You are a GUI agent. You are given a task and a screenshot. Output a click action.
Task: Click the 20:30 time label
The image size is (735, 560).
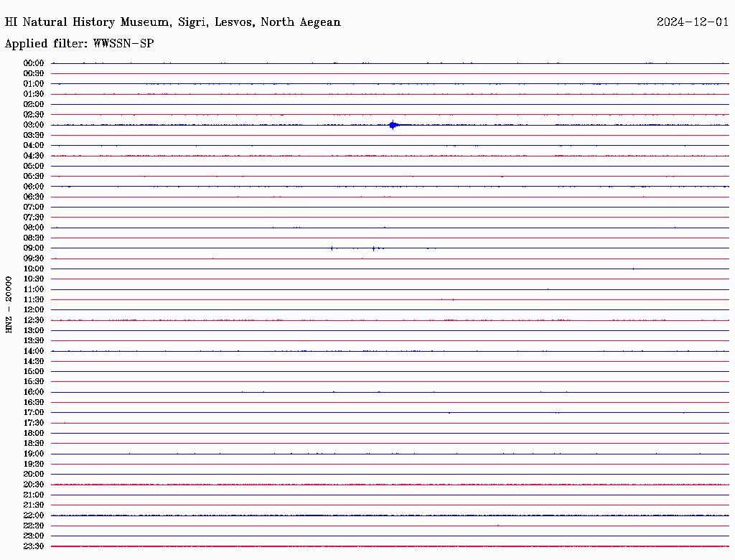click(x=34, y=485)
